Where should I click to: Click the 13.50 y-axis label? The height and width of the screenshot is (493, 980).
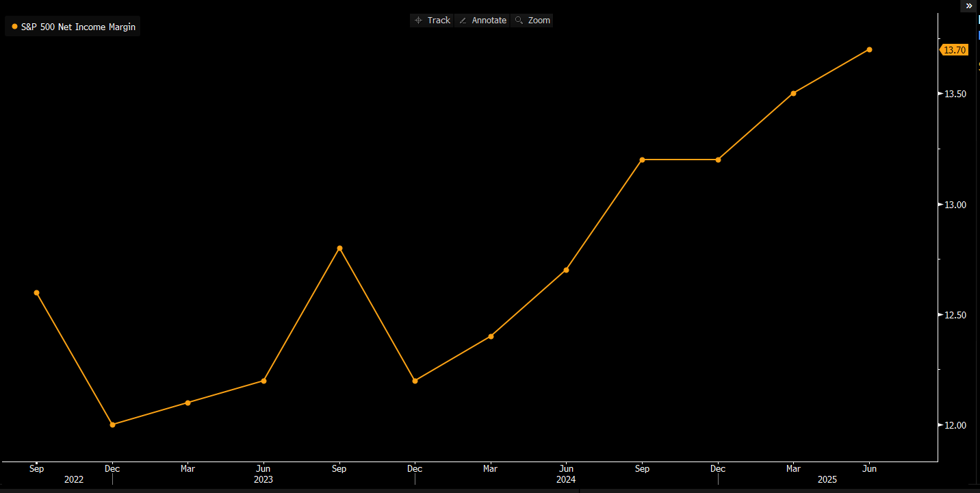(x=955, y=94)
